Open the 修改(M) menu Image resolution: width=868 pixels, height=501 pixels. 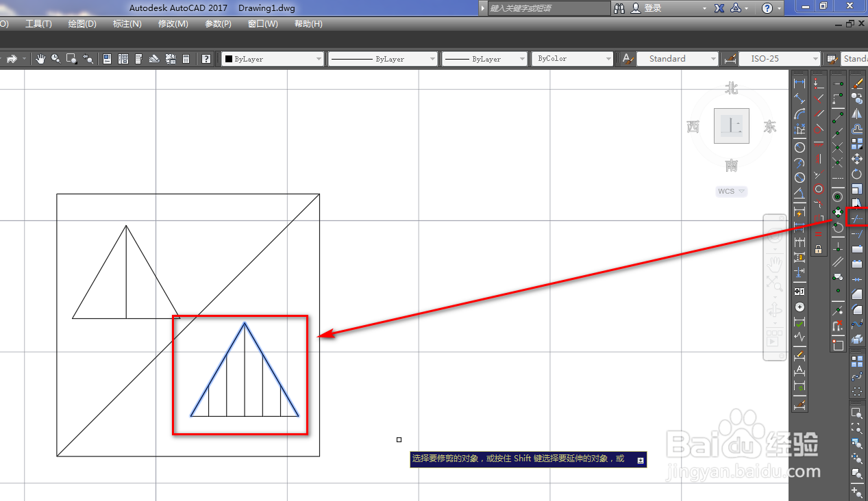click(x=173, y=24)
